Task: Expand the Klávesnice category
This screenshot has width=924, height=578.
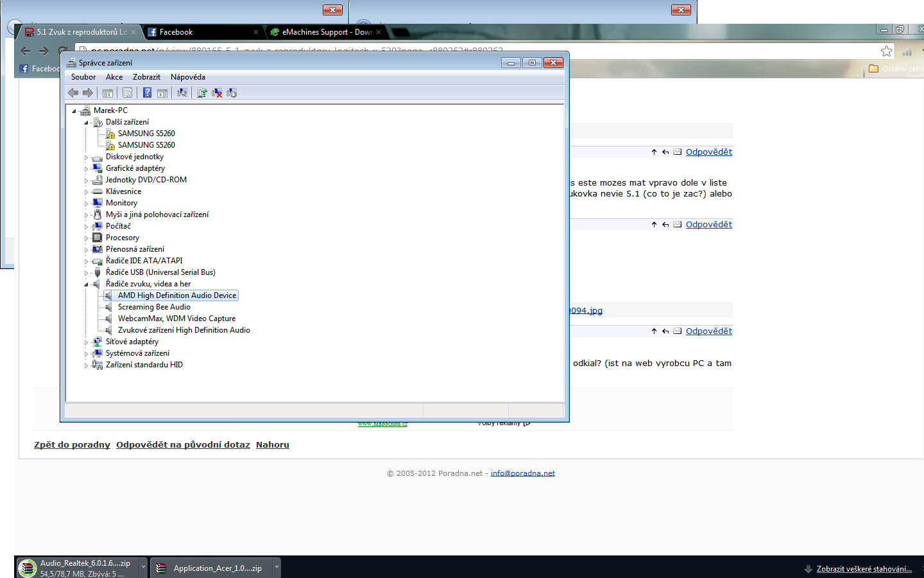Action: 86,192
